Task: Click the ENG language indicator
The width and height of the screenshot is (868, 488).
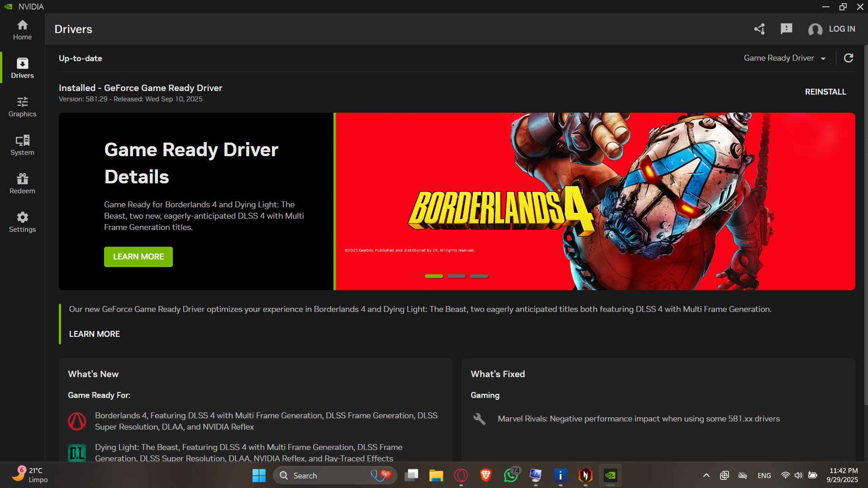Action: coord(764,475)
